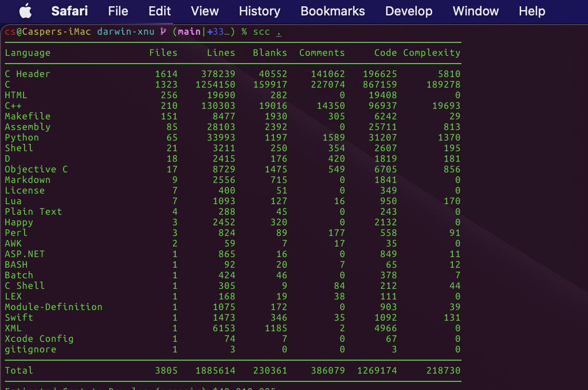Click C++ code value 96937
Screen dimensions: 588x390
(x=383, y=106)
